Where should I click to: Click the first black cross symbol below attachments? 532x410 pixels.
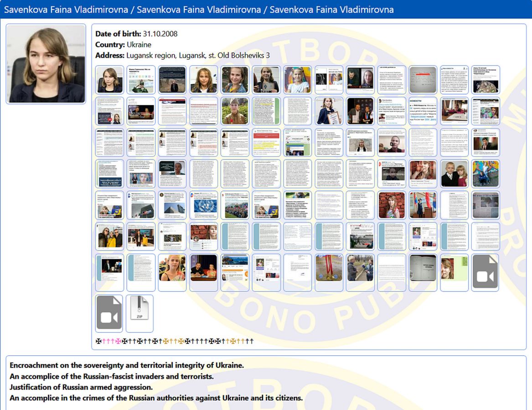click(x=98, y=341)
